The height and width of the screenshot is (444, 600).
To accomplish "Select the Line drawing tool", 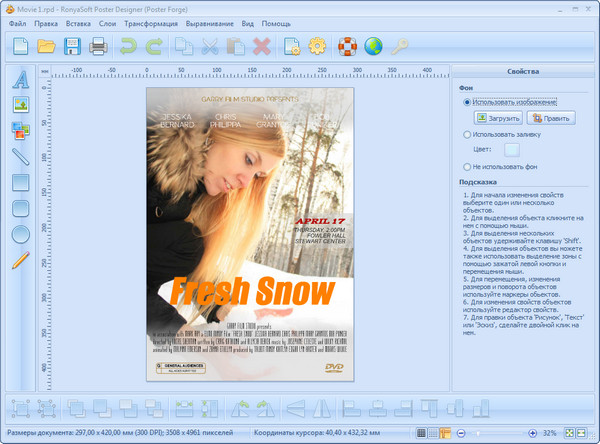I will point(20,156).
